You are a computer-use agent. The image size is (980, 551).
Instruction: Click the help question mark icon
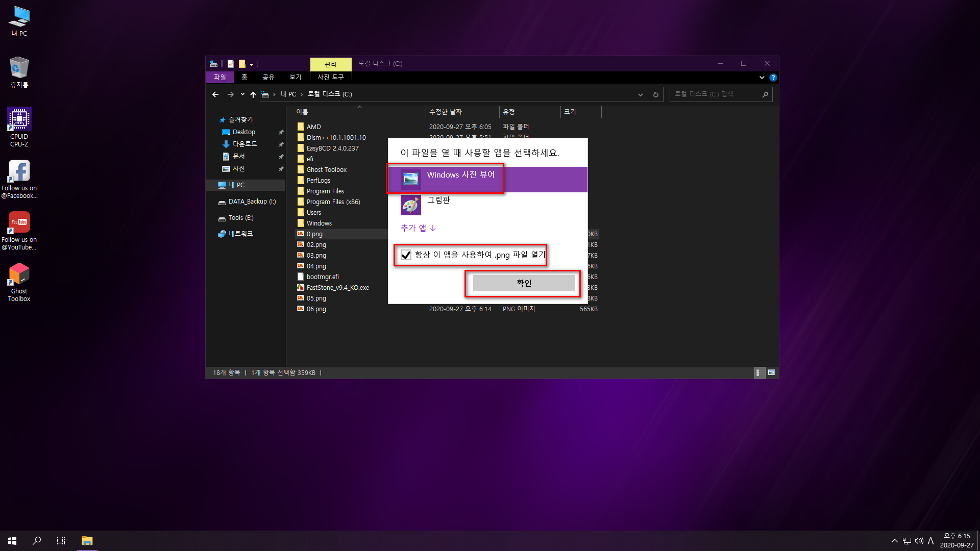coord(773,78)
